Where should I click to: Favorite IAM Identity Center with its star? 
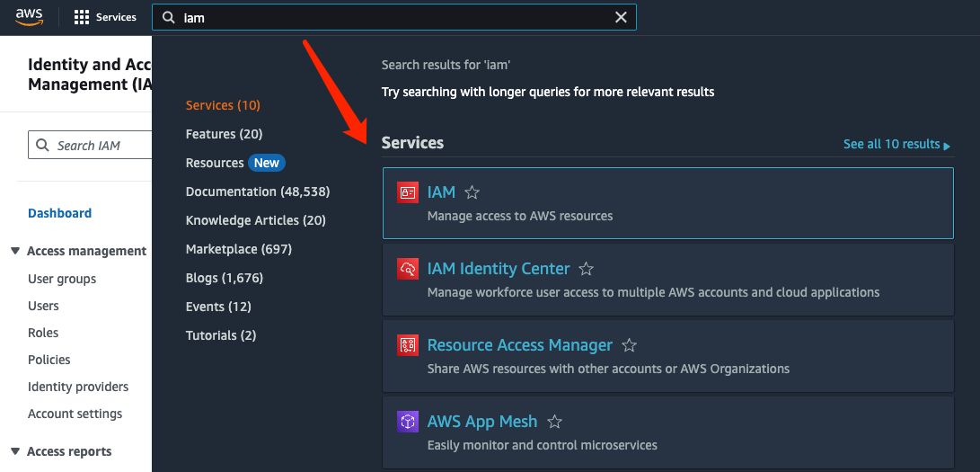point(586,269)
